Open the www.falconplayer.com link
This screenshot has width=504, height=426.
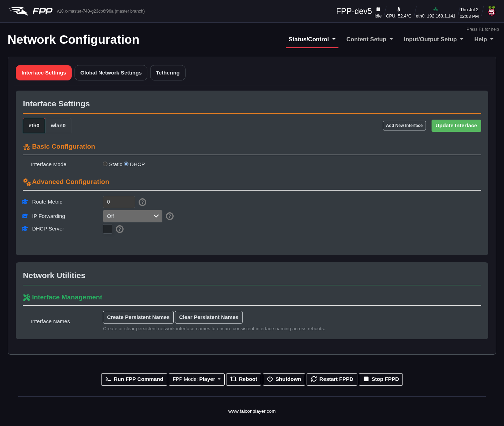point(252,411)
